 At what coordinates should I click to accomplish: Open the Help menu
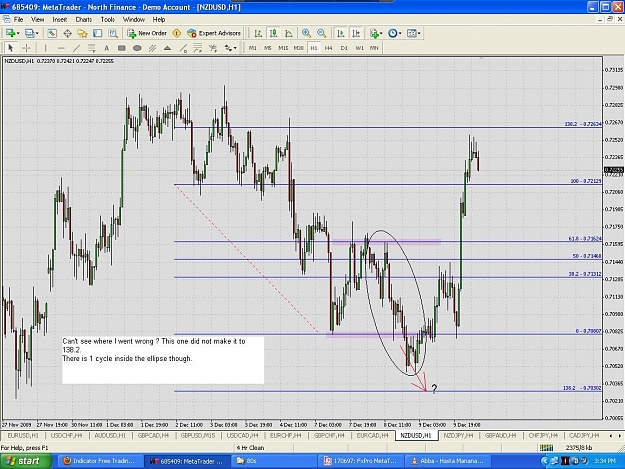coord(159,19)
